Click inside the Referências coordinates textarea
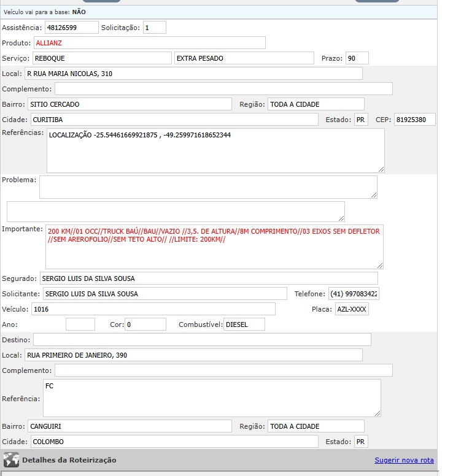The image size is (453, 476). click(x=215, y=150)
